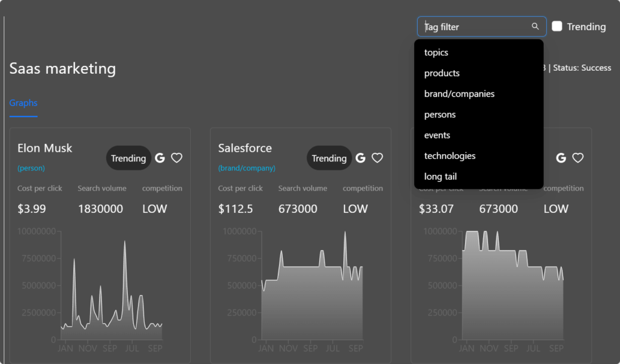Select topics from the tag filter list
Viewport: 620px width, 364px height.
click(x=436, y=53)
